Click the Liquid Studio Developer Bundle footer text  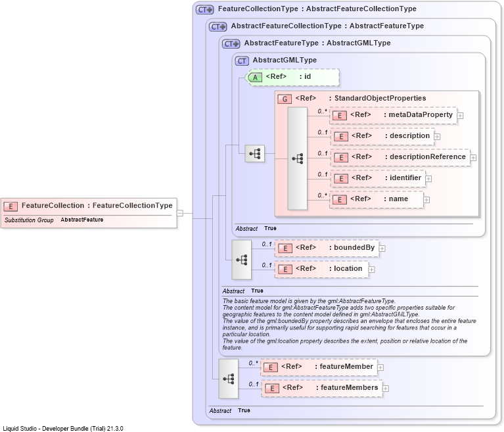tap(63, 429)
